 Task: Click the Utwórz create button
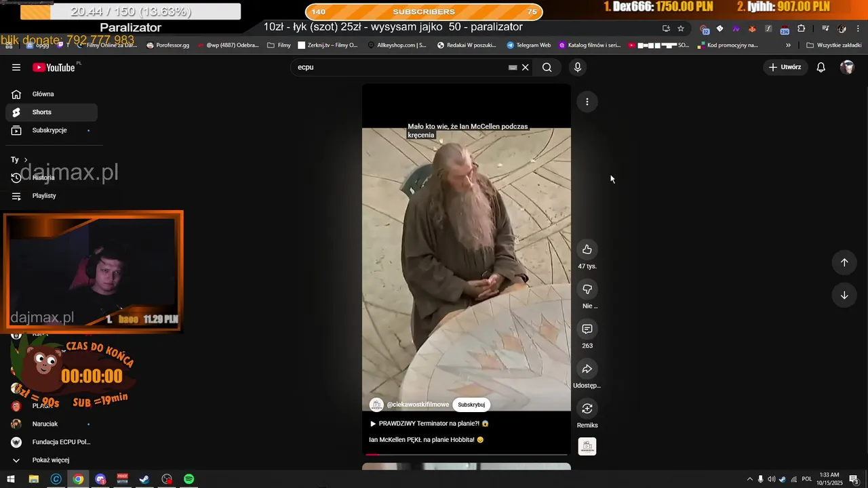pyautogui.click(x=785, y=67)
